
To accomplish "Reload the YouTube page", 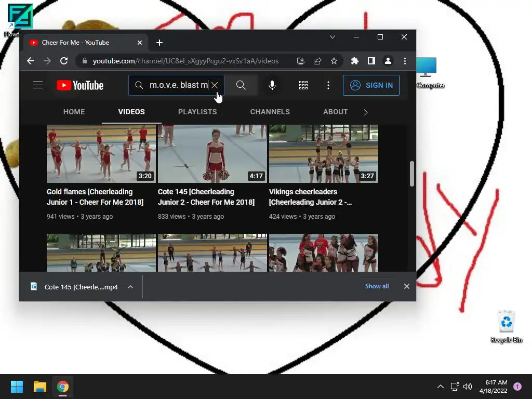I will pyautogui.click(x=64, y=61).
